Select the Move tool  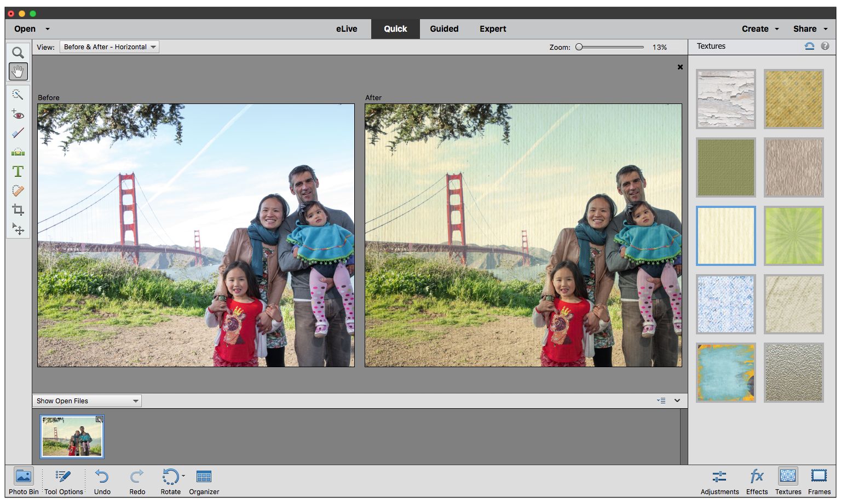point(18,229)
